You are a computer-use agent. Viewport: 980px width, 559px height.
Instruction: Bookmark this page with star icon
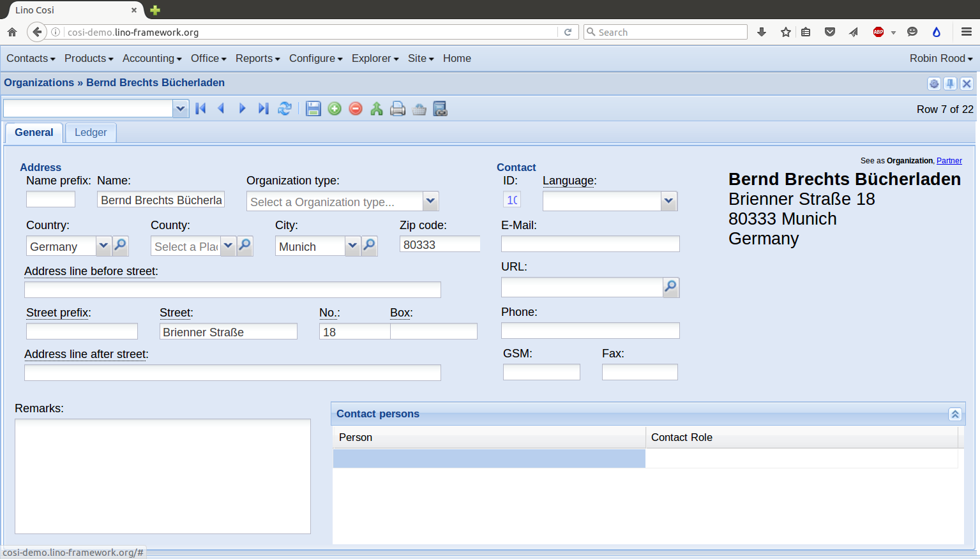(786, 32)
